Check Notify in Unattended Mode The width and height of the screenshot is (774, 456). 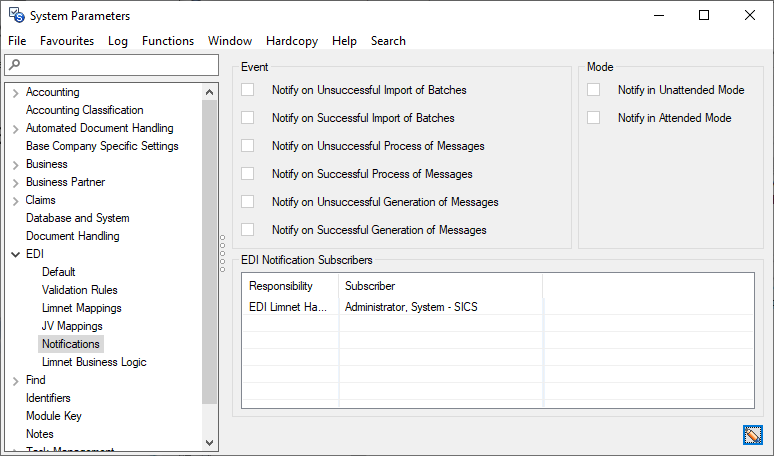coord(594,90)
